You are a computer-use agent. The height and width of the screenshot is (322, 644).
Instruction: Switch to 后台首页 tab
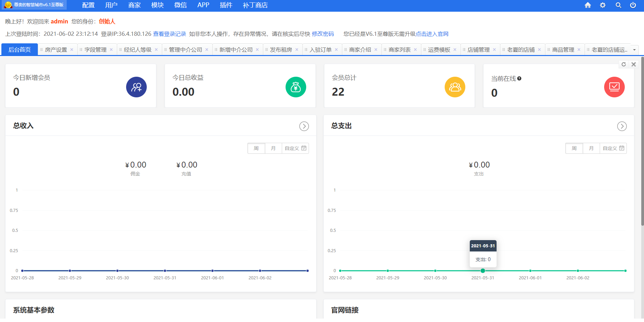pos(20,50)
